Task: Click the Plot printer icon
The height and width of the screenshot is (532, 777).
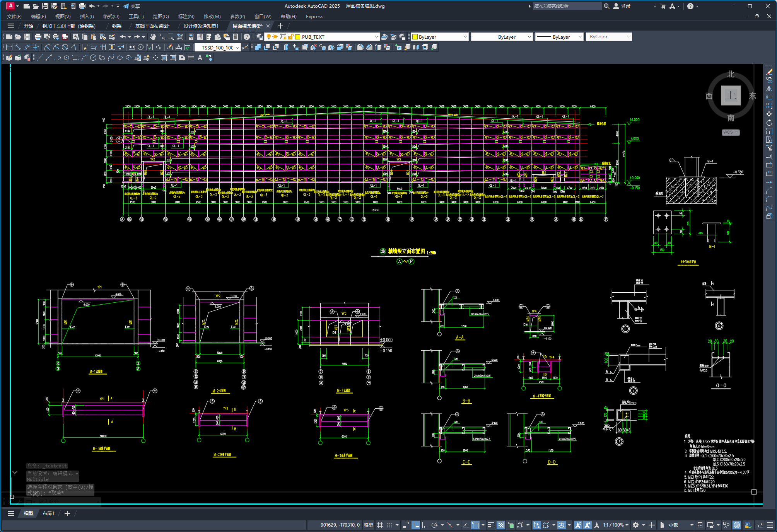Action: (38, 37)
